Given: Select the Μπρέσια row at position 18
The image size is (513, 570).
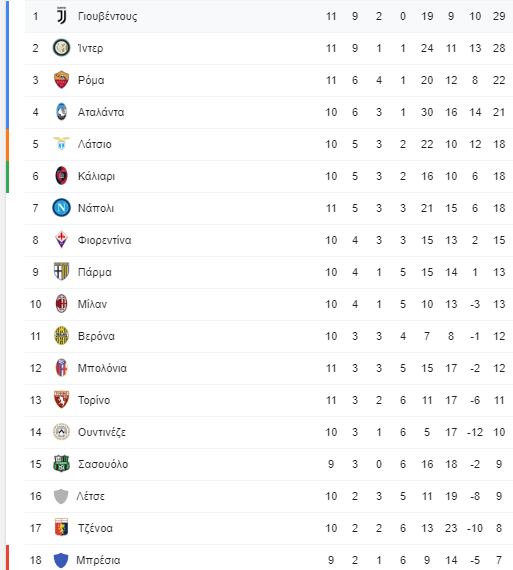Looking at the screenshot, I should pyautogui.click(x=269, y=558).
